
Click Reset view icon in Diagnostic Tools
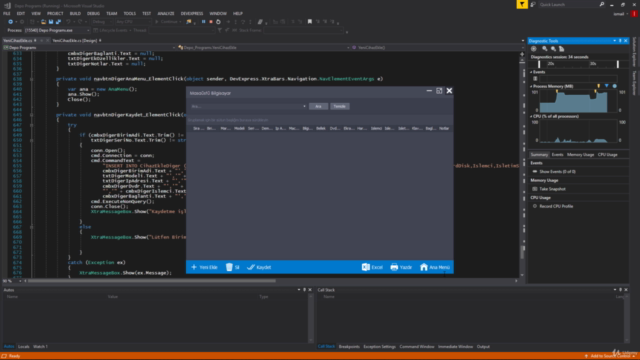[562, 49]
